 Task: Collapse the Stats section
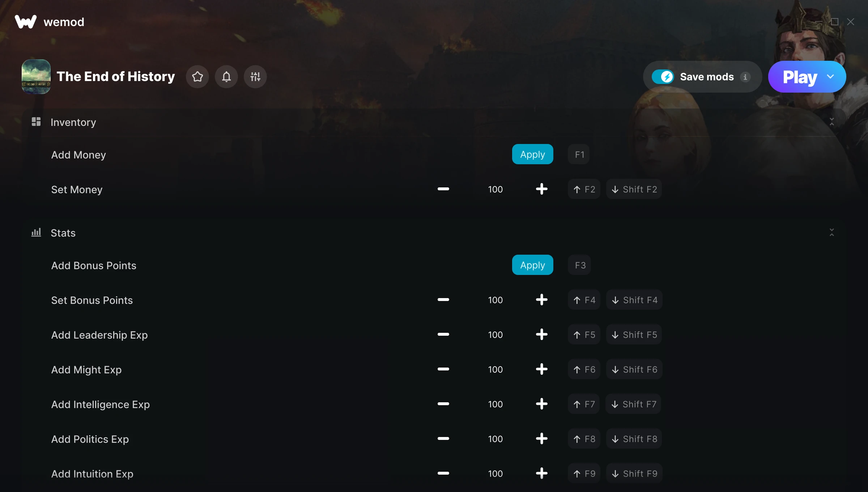click(x=832, y=232)
